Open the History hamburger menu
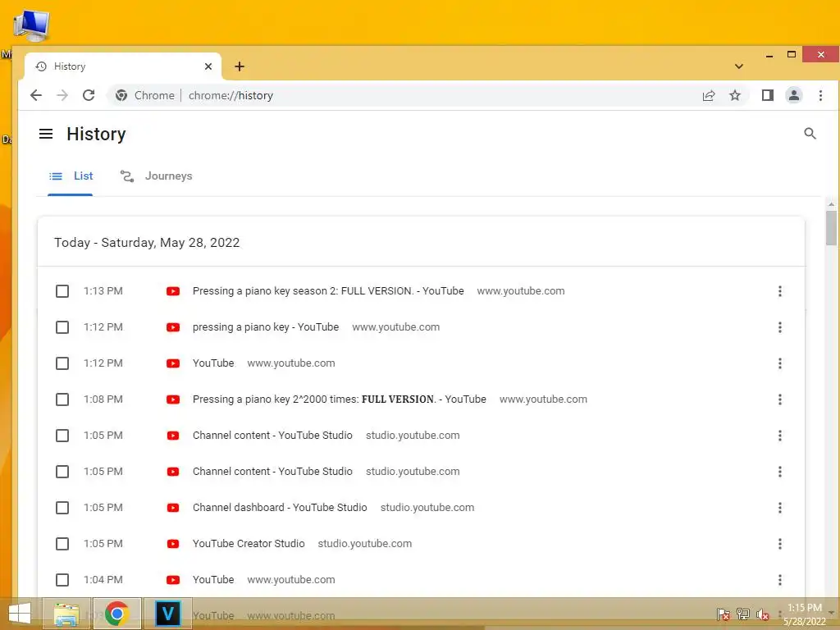This screenshot has height=630, width=840. (x=46, y=134)
